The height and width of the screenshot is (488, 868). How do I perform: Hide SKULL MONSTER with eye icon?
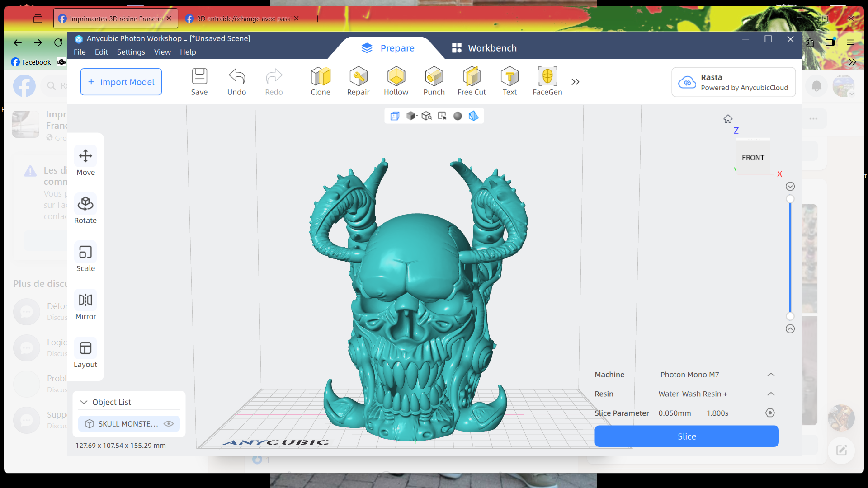[169, 424]
